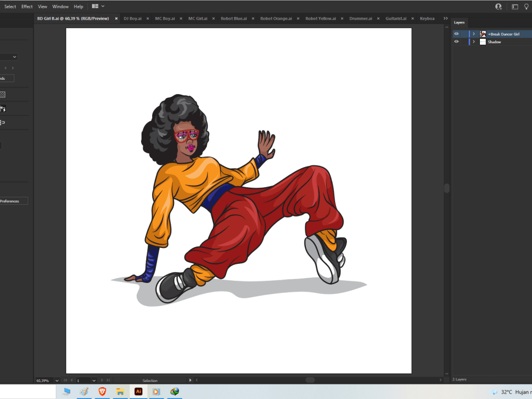
Task: Go to first artboard in status bar
Action: 65,380
